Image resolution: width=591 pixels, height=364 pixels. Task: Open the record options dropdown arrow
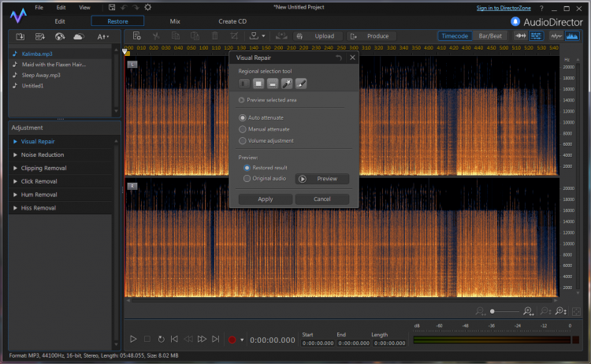pos(242,340)
